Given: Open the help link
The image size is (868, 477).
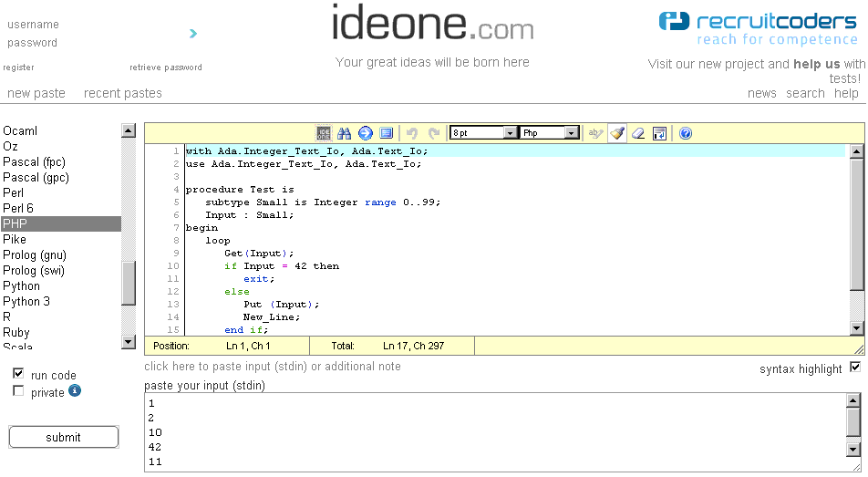Looking at the screenshot, I should pyautogui.click(x=846, y=93).
